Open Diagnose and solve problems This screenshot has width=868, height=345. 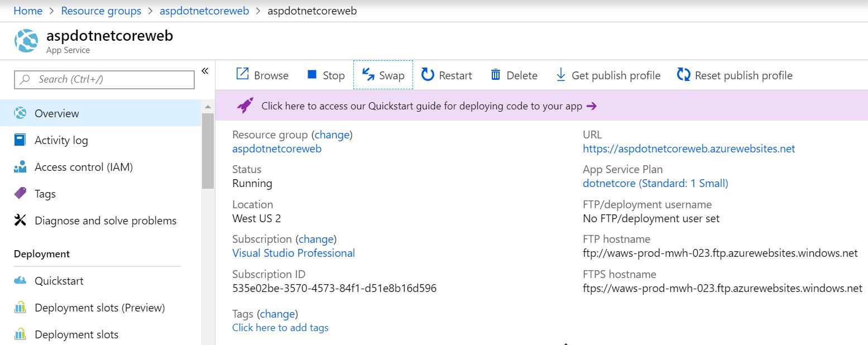click(100, 221)
